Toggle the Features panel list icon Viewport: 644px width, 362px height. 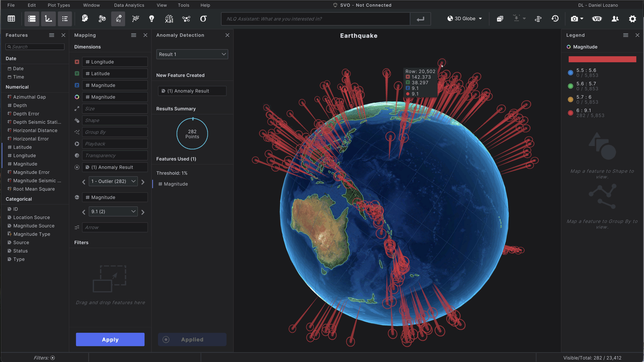[32, 19]
